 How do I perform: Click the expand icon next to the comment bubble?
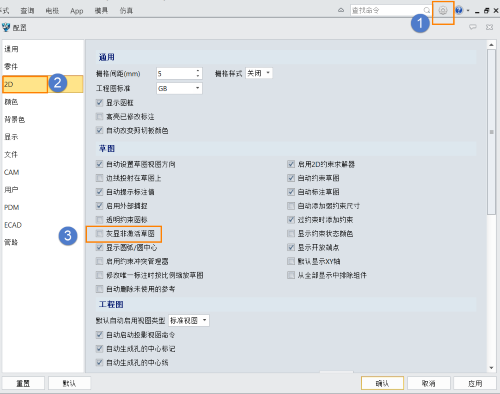tap(489, 27)
